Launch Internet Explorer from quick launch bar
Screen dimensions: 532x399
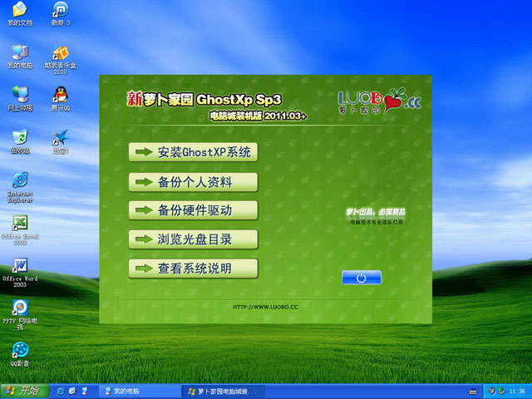click(61, 392)
